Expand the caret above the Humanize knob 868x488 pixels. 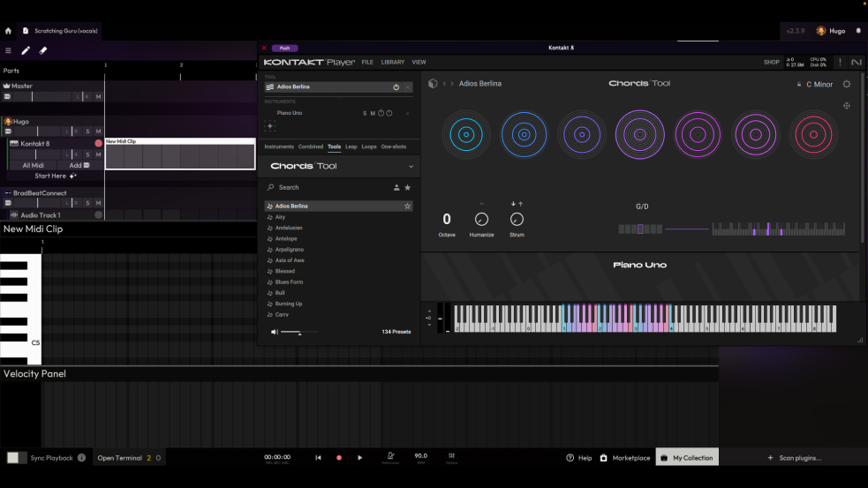(x=481, y=204)
